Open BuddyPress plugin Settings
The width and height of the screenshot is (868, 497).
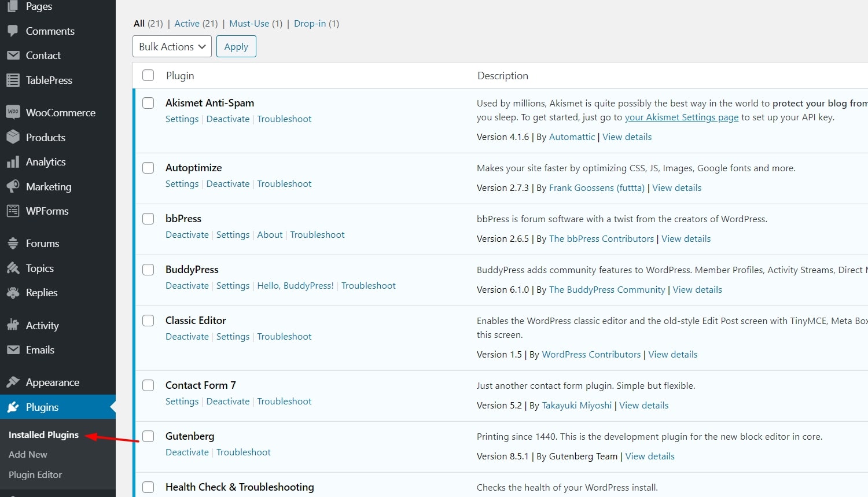point(233,286)
